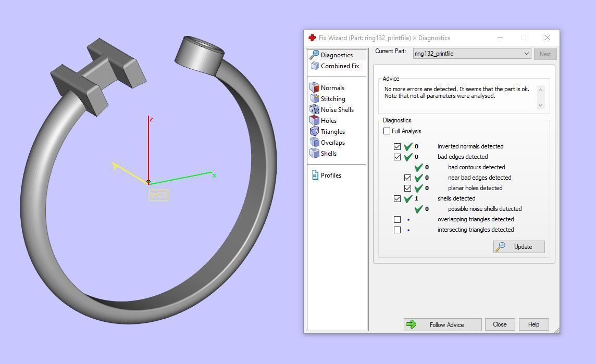Image resolution: width=596 pixels, height=364 pixels.
Task: Go to the Triangles fix page
Action: tap(332, 132)
